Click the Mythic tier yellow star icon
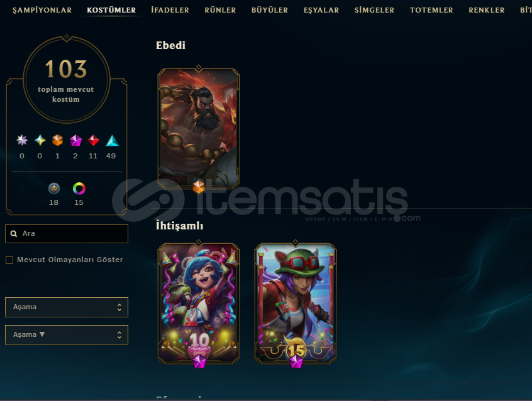Viewport: 532px width, 401px height. 40,140
